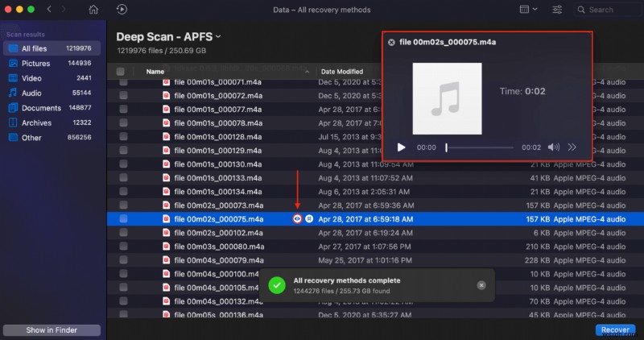Click the Show in Finder button
Screen dimensions: 644x340
[x=52, y=330]
